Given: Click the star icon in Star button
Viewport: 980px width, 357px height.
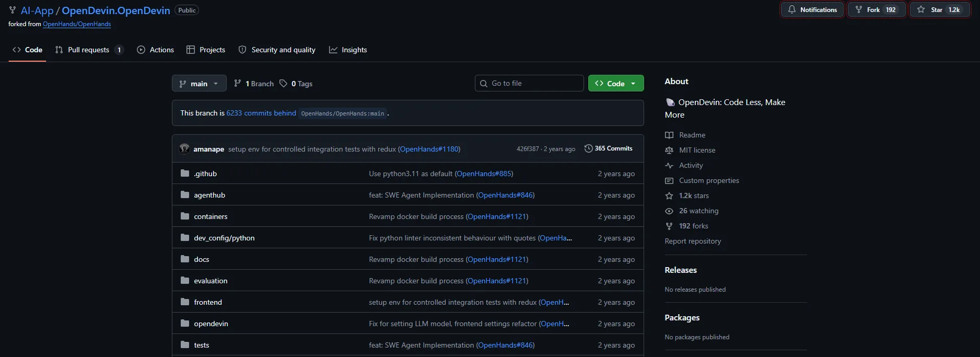Looking at the screenshot, I should [921, 10].
